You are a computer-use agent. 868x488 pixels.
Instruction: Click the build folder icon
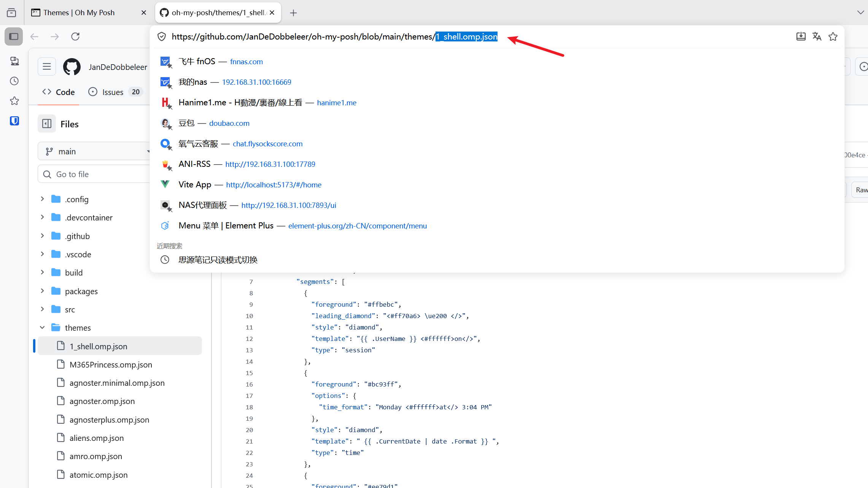point(56,273)
